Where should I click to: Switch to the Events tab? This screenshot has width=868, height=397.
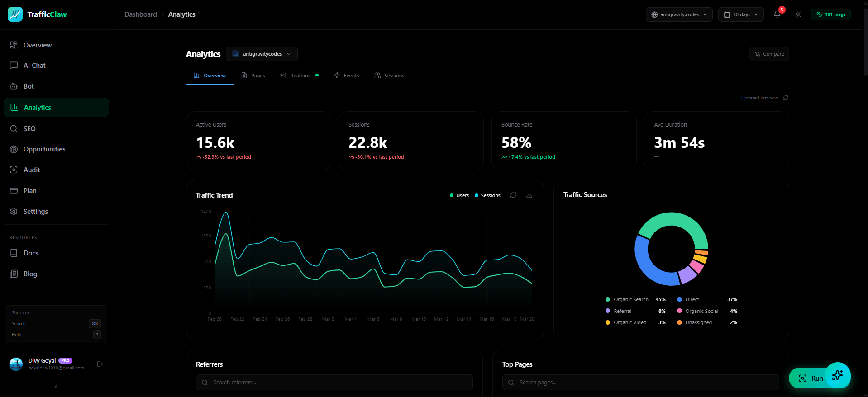[347, 76]
